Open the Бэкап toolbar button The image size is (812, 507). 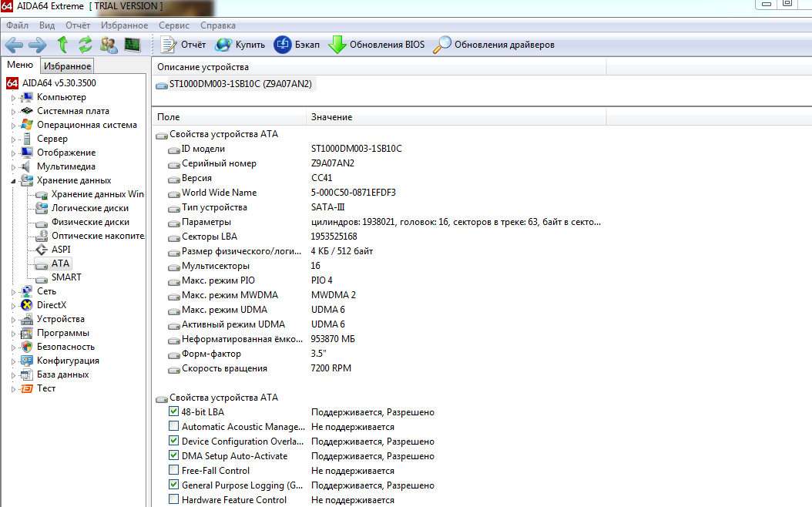tap(297, 45)
